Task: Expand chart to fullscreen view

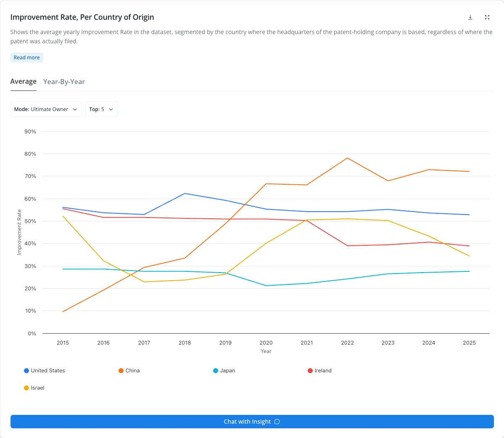Action: (487, 17)
